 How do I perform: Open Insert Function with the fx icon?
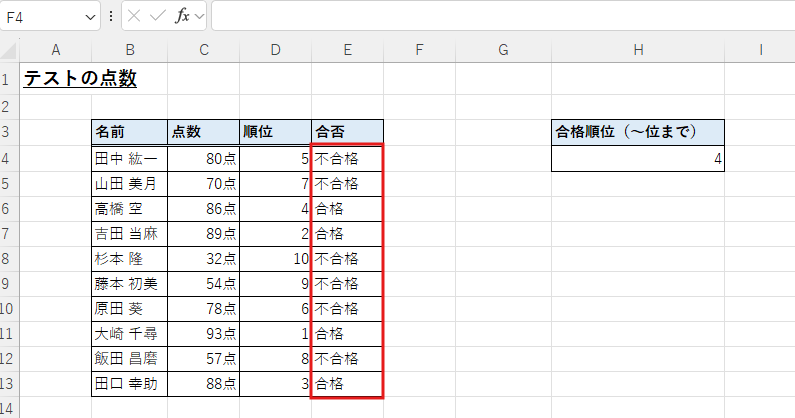[x=182, y=17]
